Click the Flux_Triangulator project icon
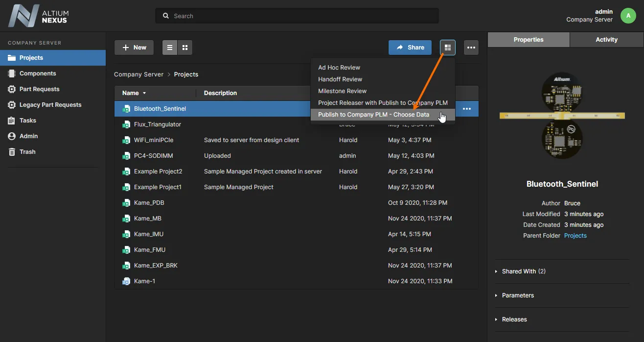This screenshot has height=342, width=644. tap(126, 124)
